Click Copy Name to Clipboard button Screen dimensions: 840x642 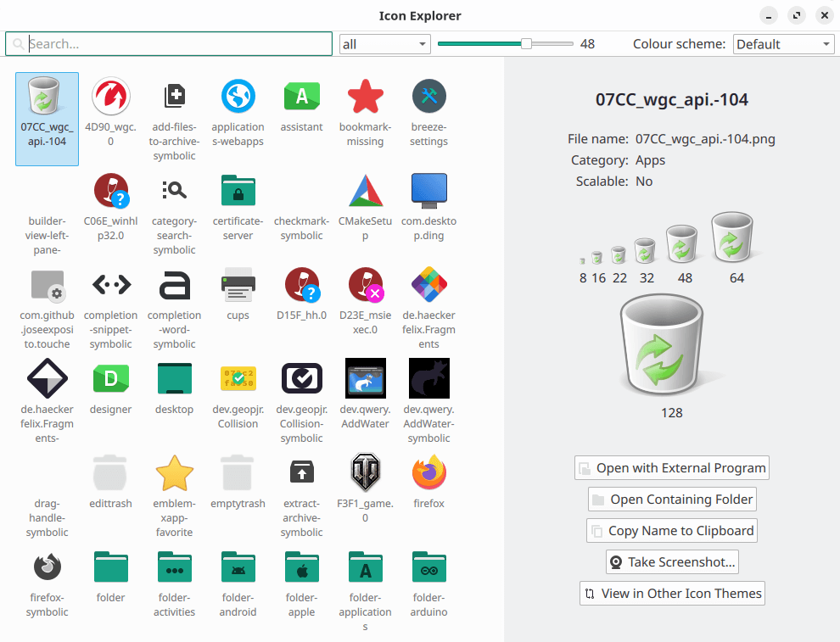coord(672,531)
